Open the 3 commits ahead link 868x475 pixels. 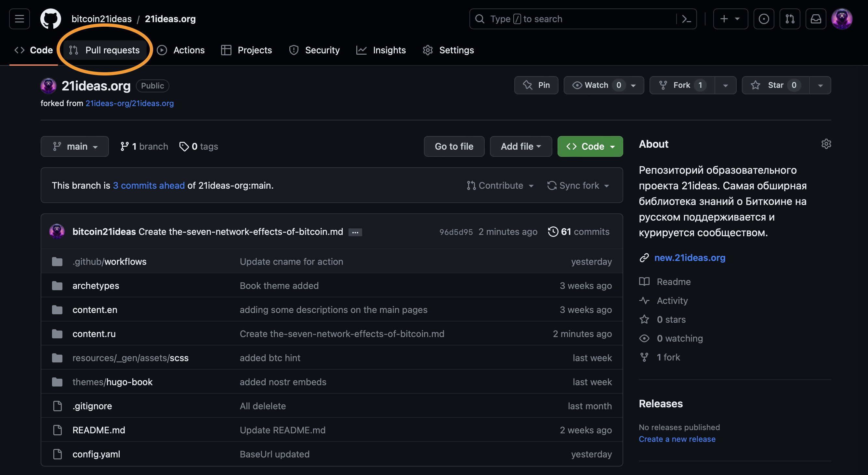pos(149,185)
